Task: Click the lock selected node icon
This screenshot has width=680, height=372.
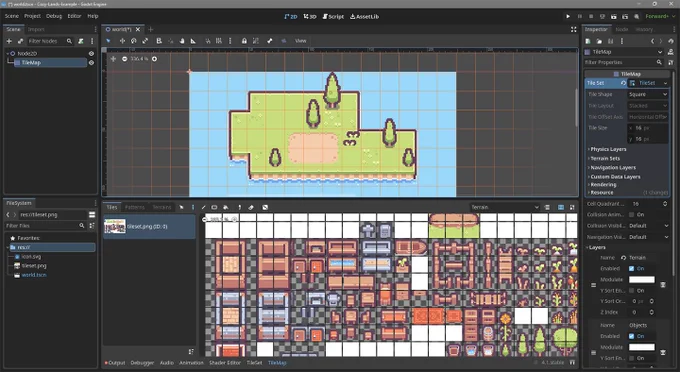Action: pos(244,41)
